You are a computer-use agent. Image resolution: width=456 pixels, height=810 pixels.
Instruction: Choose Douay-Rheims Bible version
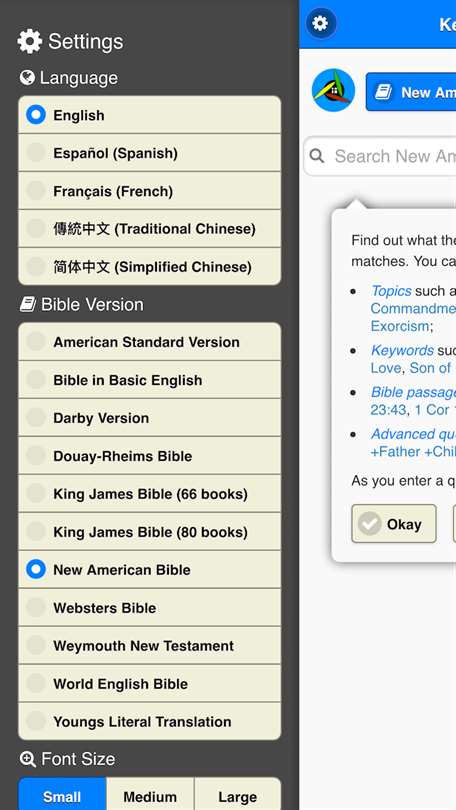click(150, 456)
